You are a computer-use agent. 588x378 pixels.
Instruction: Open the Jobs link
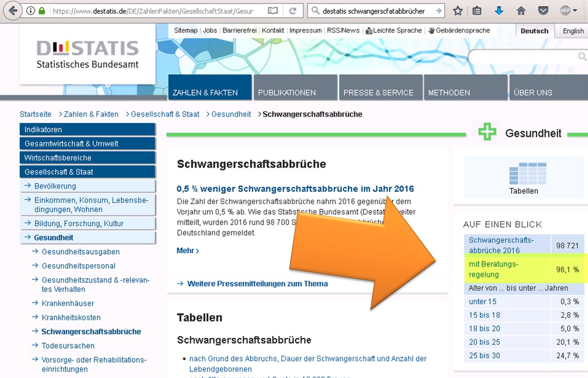click(x=210, y=30)
